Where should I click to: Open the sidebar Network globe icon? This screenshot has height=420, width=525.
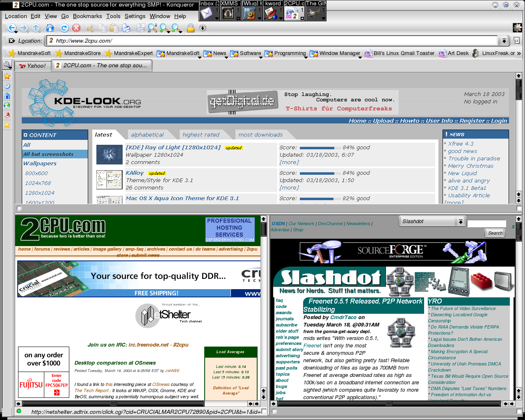coord(7,105)
